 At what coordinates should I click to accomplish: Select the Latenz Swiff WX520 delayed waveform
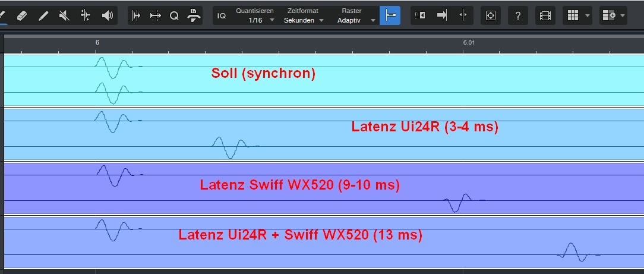click(x=459, y=202)
